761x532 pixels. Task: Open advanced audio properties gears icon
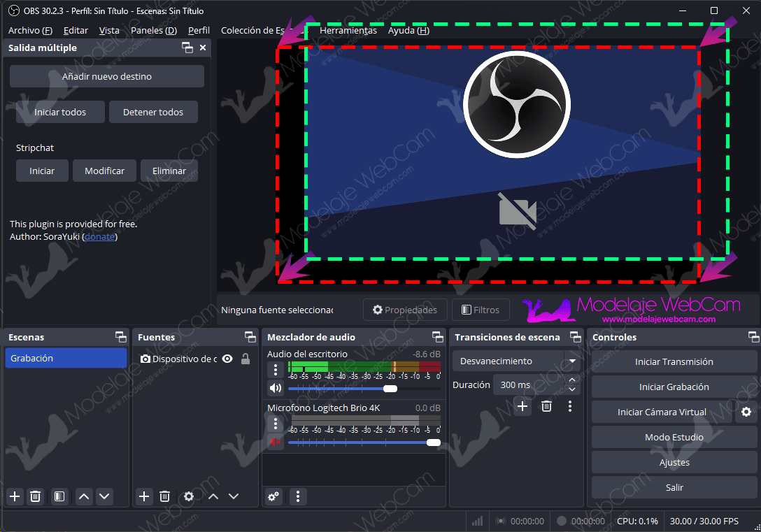click(273, 496)
